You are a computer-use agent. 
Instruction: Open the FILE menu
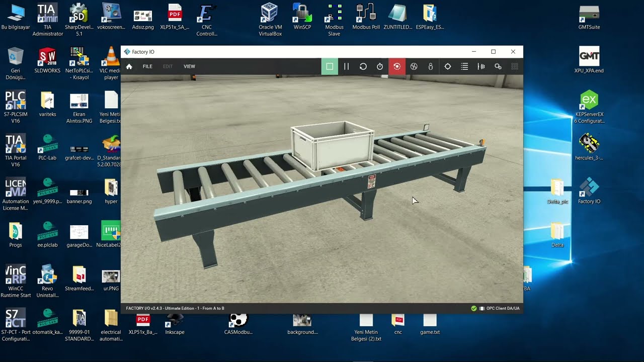click(147, 66)
